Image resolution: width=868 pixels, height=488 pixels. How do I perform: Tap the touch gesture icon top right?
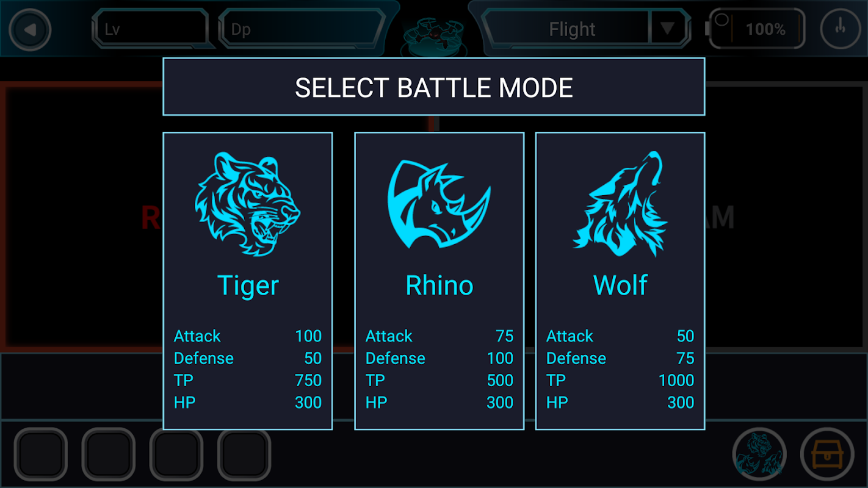[x=841, y=29]
